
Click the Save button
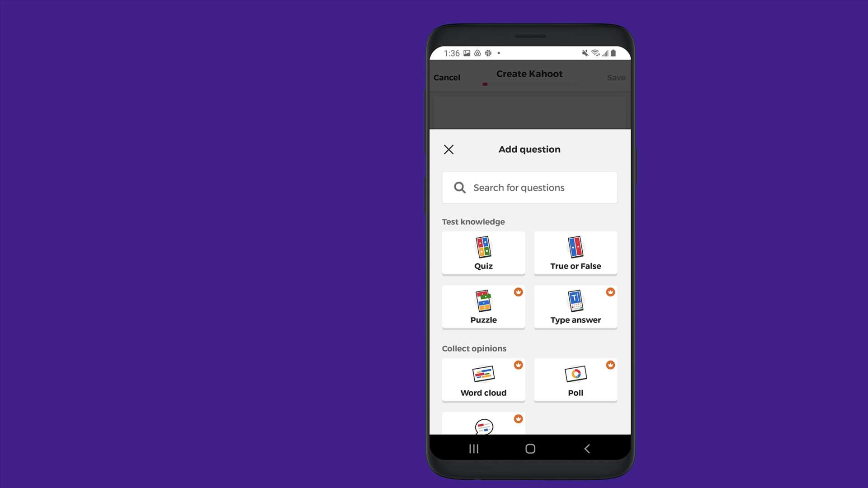point(616,77)
